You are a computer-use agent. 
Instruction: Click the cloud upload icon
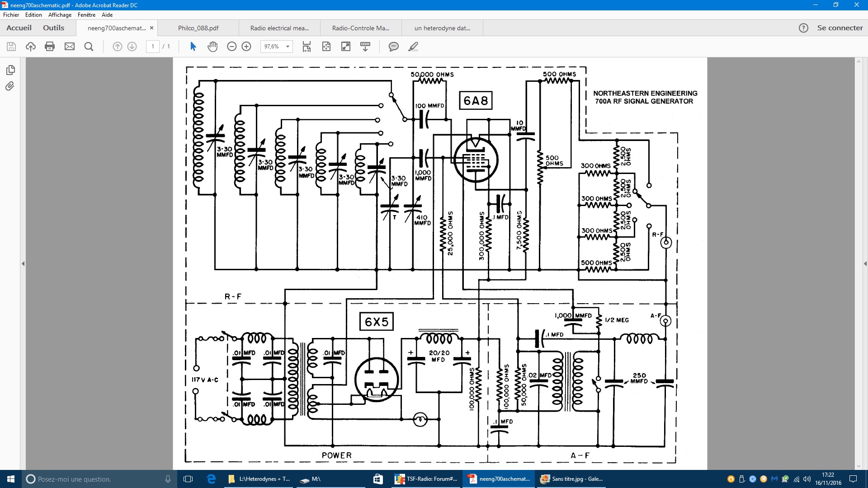coord(31,47)
